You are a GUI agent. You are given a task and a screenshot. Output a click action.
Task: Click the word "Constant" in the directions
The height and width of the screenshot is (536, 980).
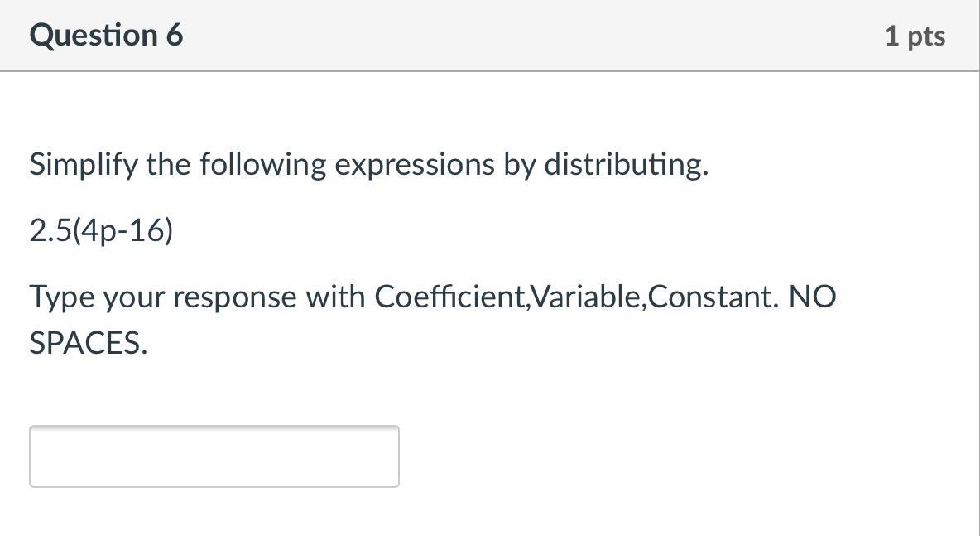point(712,297)
